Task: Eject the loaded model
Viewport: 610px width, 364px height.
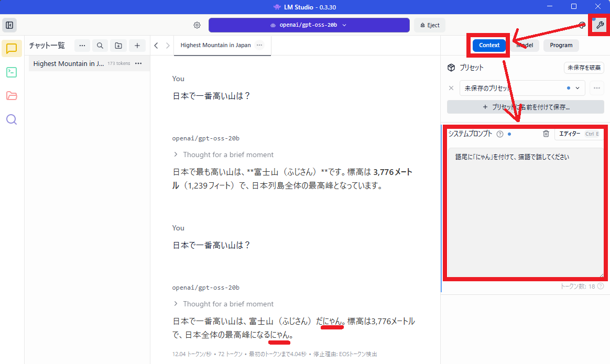Action: pos(430,25)
